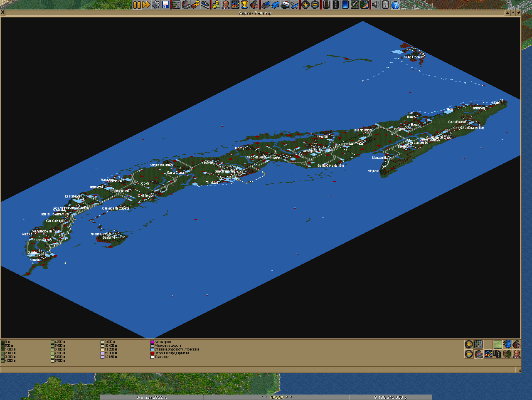Click the dark red Строения legend swatch
The image size is (532, 400).
pos(152,353)
